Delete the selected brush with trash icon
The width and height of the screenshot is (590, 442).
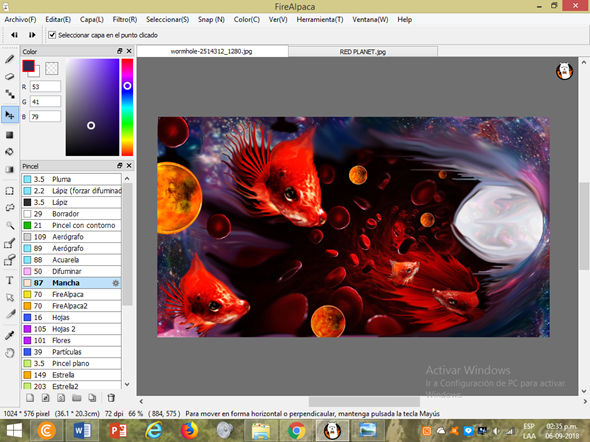(x=111, y=398)
